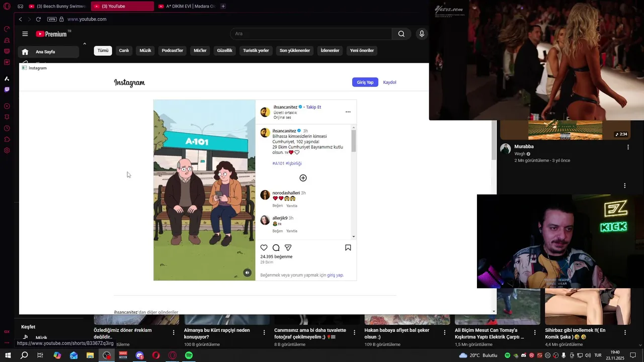Open the YouTube hamburger guide menu
The image size is (644, 362).
(x=25, y=34)
